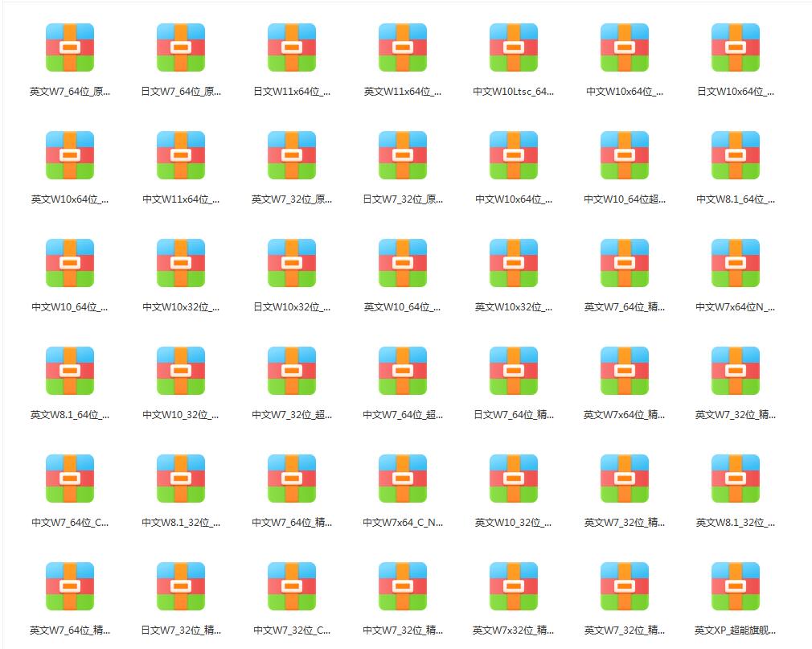This screenshot has height=649, width=812.
Task: Click the file name 中文W10_64位_...
Action: pyautogui.click(x=70, y=307)
